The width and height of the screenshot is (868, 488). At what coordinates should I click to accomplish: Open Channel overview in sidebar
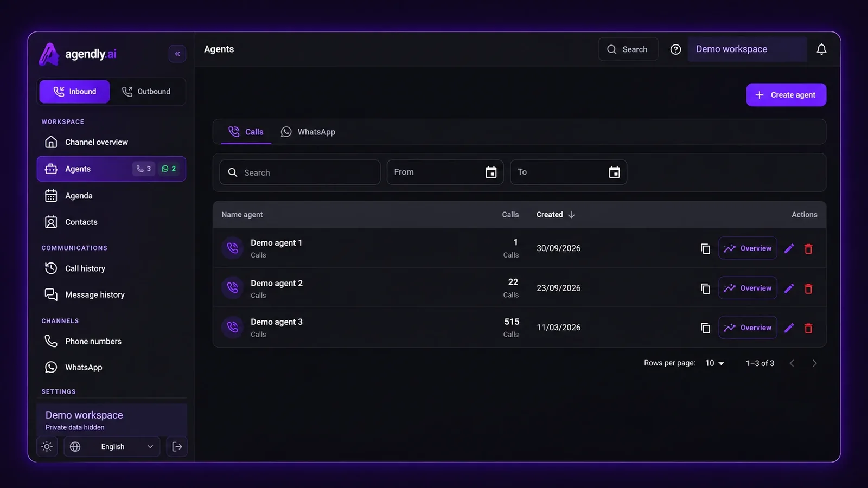coord(111,142)
